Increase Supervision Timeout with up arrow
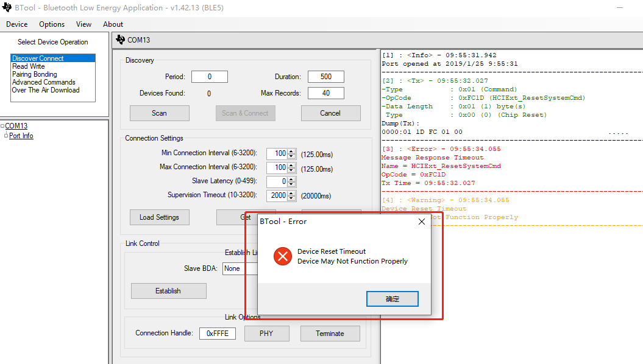The width and height of the screenshot is (643, 364). click(x=291, y=193)
